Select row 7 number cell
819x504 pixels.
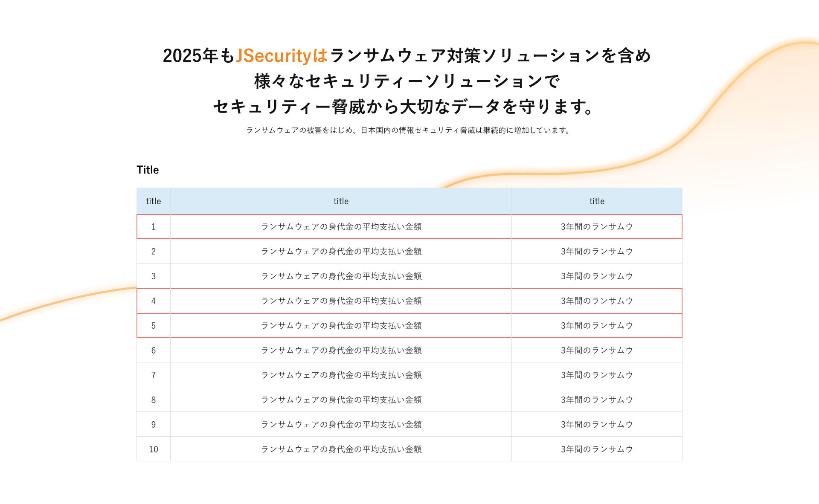click(153, 375)
